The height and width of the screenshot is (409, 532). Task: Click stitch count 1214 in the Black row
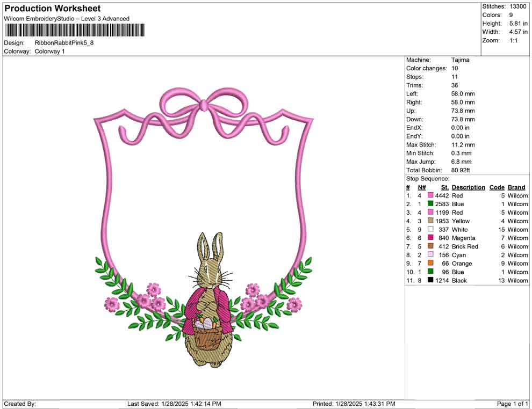click(x=442, y=281)
